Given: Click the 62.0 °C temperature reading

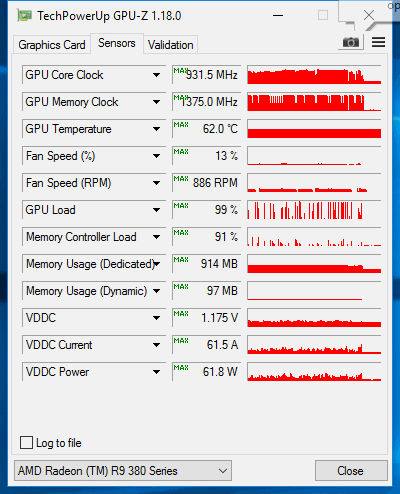Looking at the screenshot, I should tap(220, 129).
